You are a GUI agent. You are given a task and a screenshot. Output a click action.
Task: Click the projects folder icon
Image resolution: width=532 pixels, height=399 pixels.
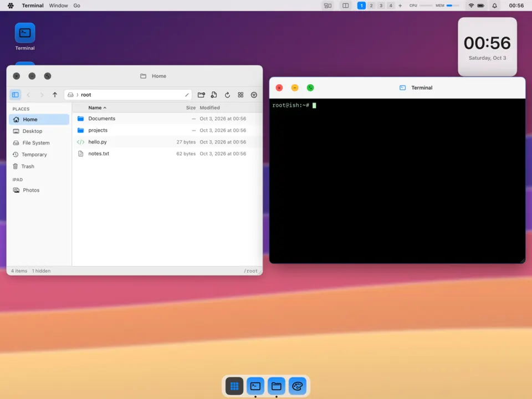point(80,130)
